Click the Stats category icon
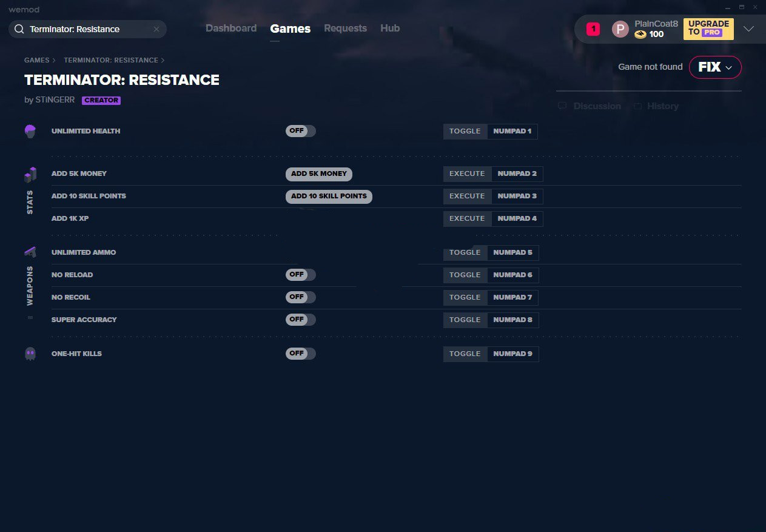The width and height of the screenshot is (766, 532). 30,175
